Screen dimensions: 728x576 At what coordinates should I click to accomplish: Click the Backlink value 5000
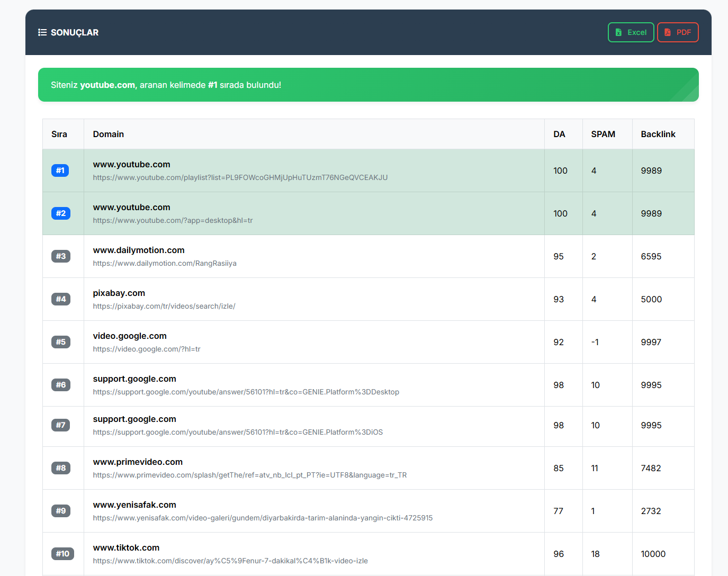click(651, 299)
